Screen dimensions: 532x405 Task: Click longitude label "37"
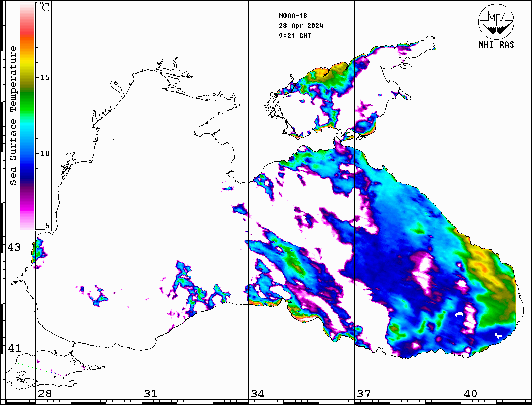point(364,393)
